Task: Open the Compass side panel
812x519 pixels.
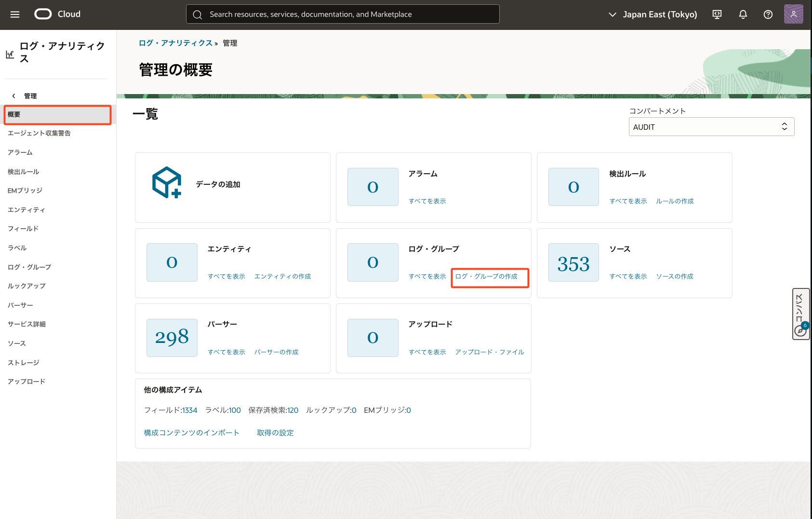Action: pyautogui.click(x=800, y=314)
